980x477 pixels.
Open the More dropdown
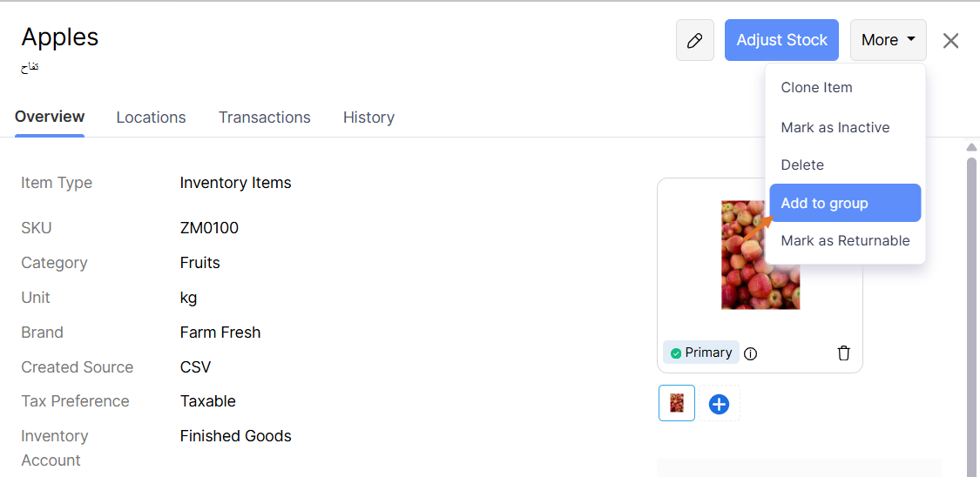coord(888,40)
